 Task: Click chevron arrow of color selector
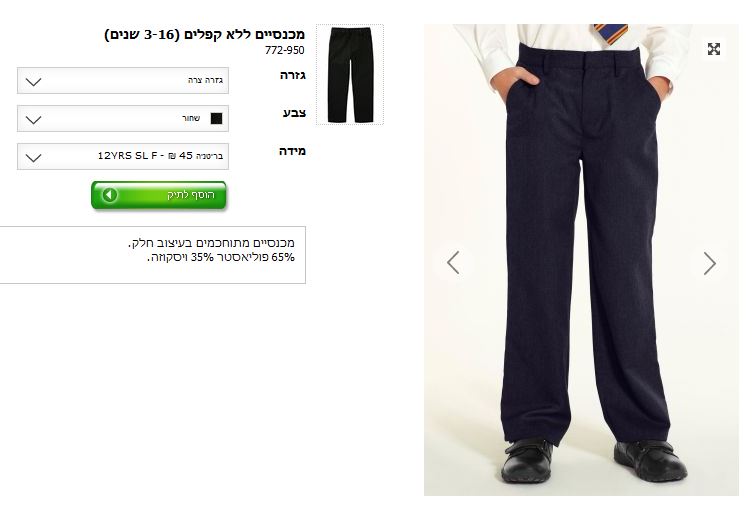pos(33,120)
